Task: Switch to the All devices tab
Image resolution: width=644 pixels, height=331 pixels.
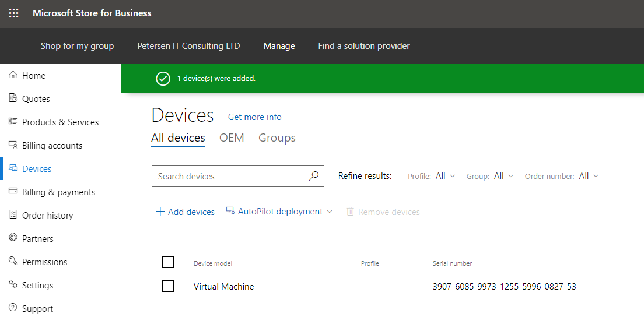Action: (x=178, y=138)
